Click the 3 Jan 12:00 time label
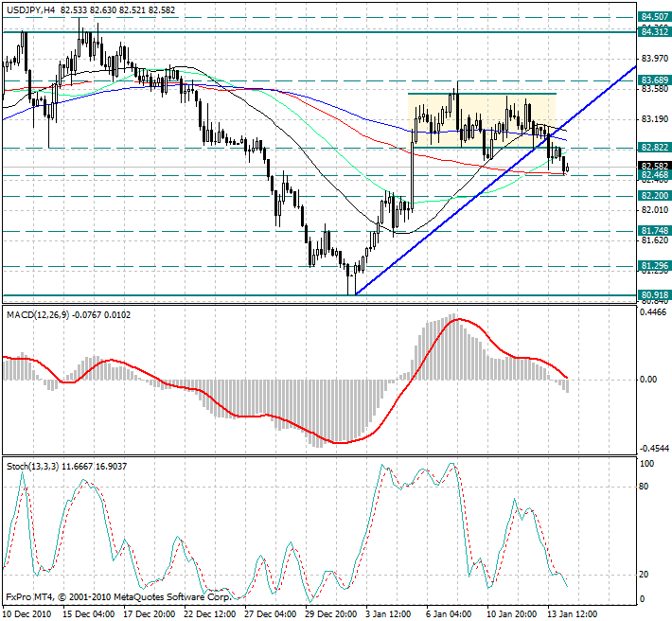Viewport: 672px width, 621px height. (389, 614)
